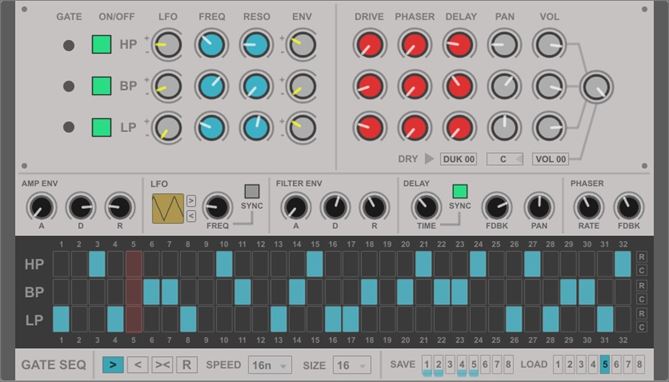Select next LFO waveform arrow
Viewport: 669px width, 382px height.
click(x=191, y=201)
